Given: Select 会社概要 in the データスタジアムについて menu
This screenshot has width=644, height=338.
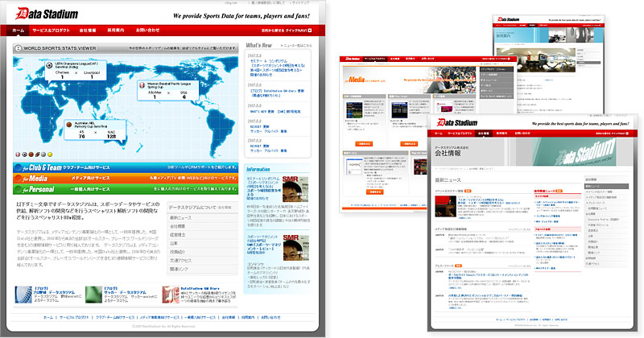Looking at the screenshot, I should point(203,226).
